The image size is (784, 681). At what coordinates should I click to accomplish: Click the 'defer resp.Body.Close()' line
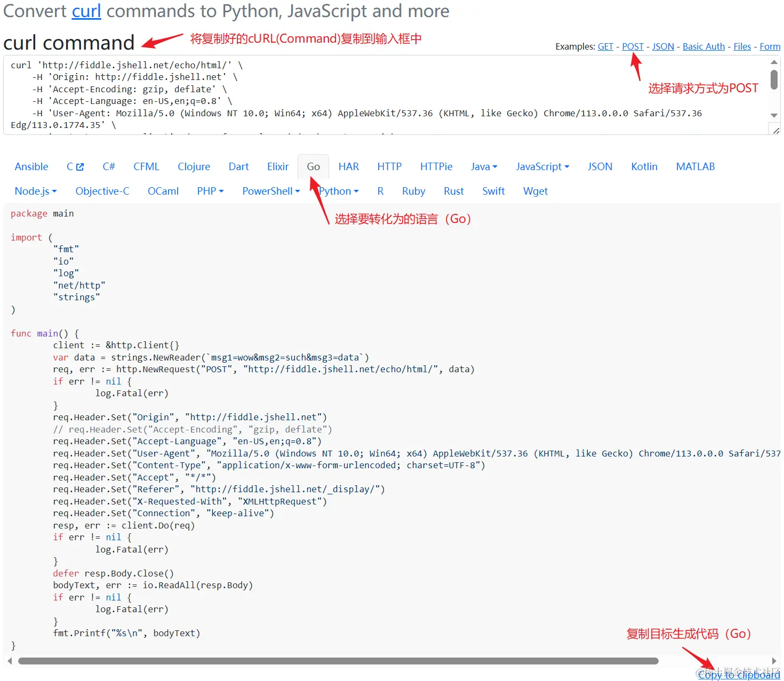114,574
